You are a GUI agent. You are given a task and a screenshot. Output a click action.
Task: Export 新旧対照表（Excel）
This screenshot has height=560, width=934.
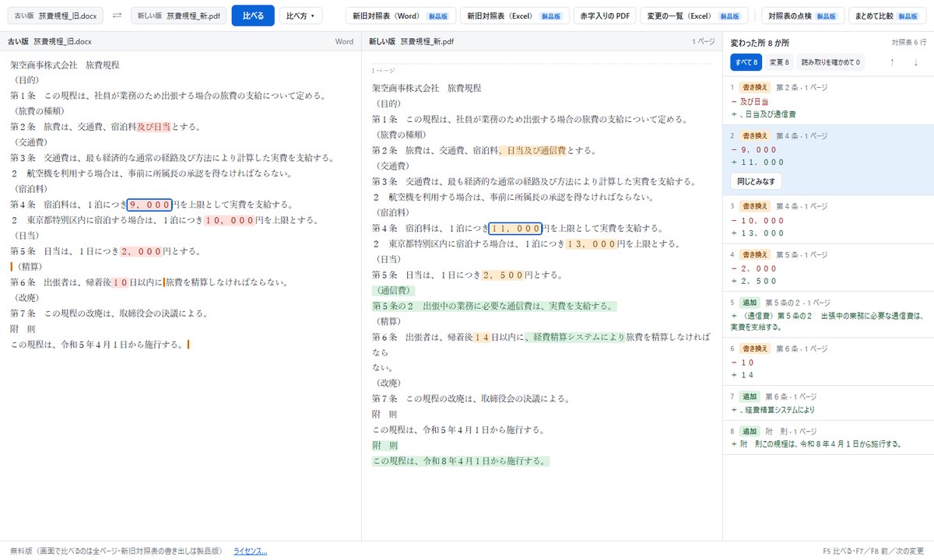(514, 16)
